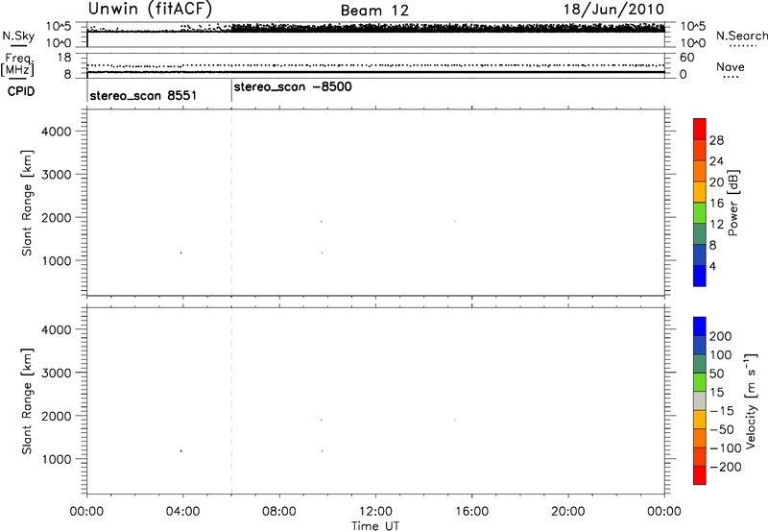Image resolution: width=768 pixels, height=532 pixels.
Task: Select the '60' Nave axis tick
Action: coord(686,58)
